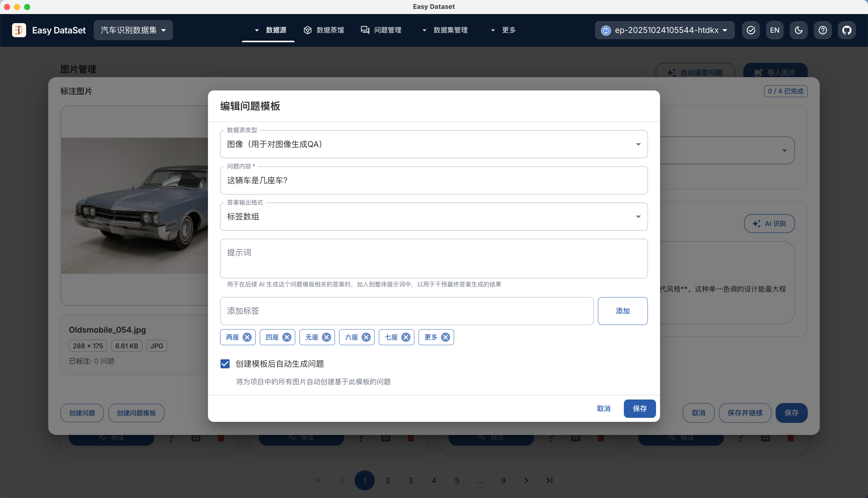
Task: Open the 数据蒸馏 nav item
Action: (x=323, y=30)
